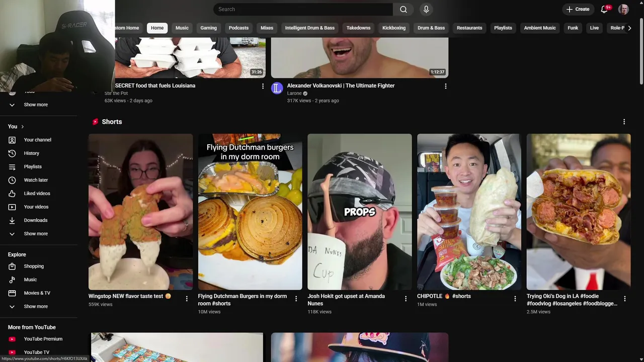Open options for Wingstop short
This screenshot has width=644, height=362.
pos(187,299)
